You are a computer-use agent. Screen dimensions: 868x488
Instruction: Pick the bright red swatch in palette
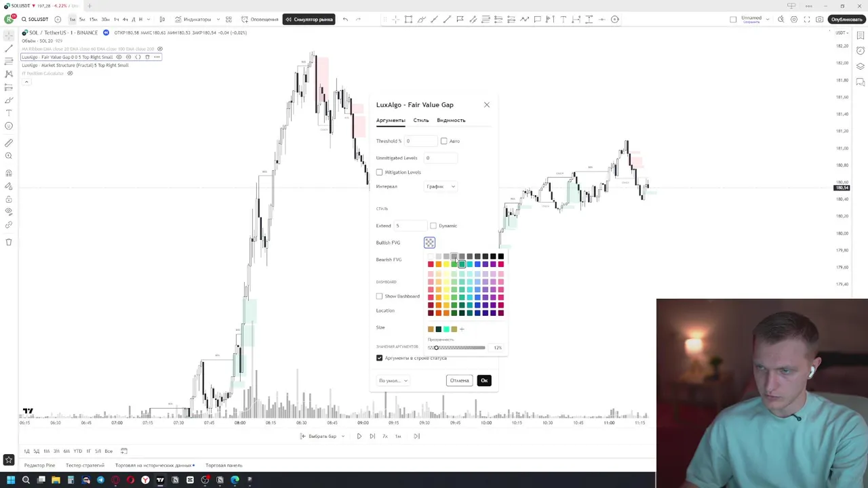[x=431, y=264]
